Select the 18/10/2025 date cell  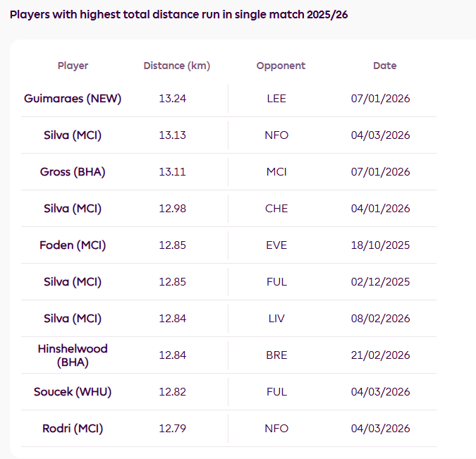click(380, 245)
